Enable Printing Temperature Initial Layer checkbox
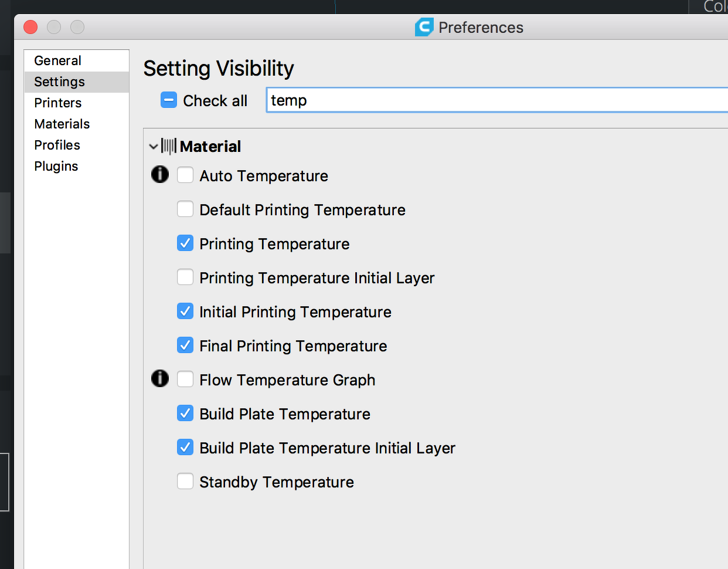This screenshot has height=569, width=728. coord(185,277)
